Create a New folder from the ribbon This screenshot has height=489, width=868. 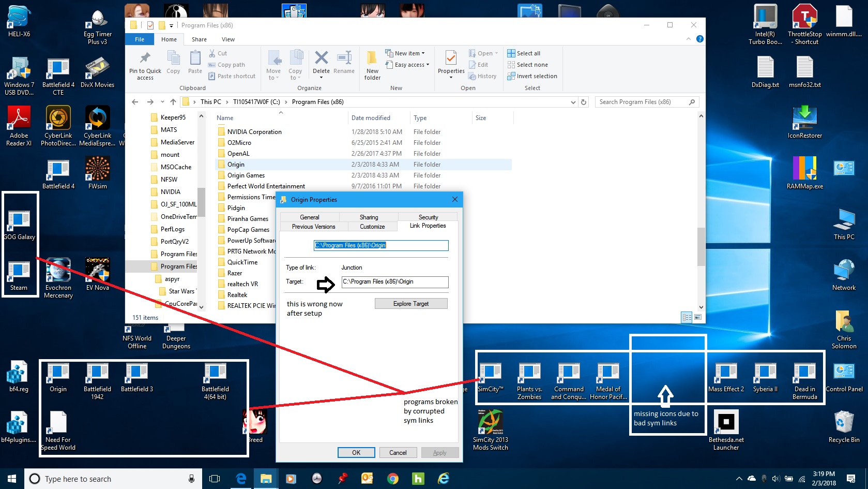tap(372, 65)
